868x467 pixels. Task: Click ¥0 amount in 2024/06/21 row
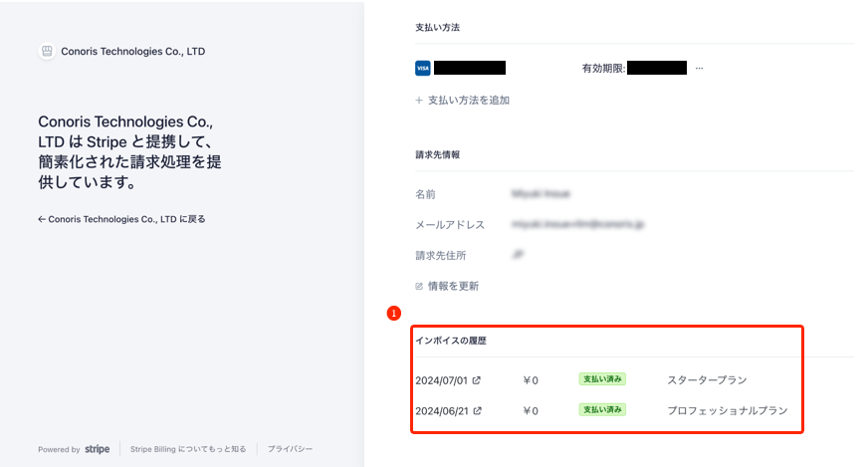531,411
